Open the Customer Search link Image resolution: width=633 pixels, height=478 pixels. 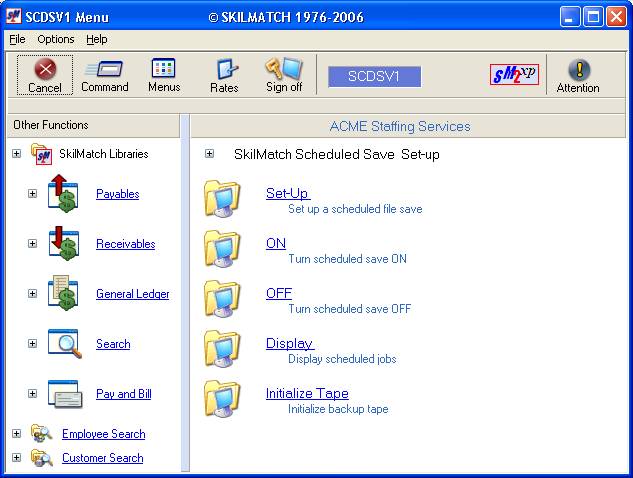103,458
